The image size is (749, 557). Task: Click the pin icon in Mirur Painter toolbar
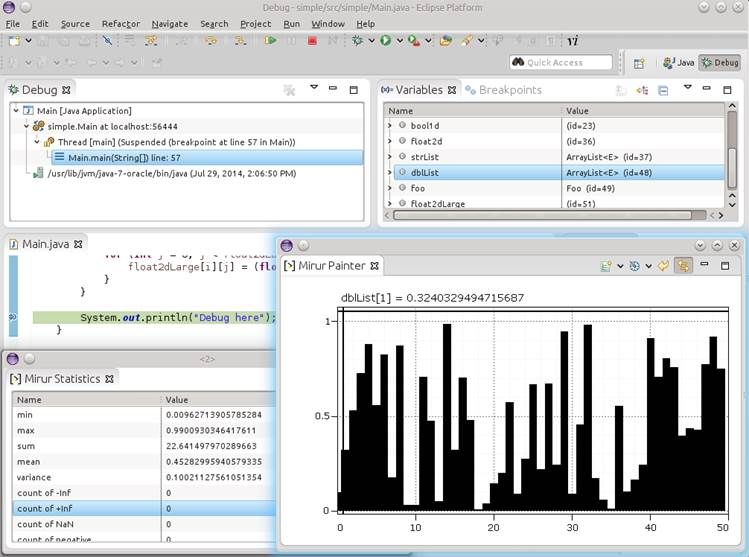point(663,266)
